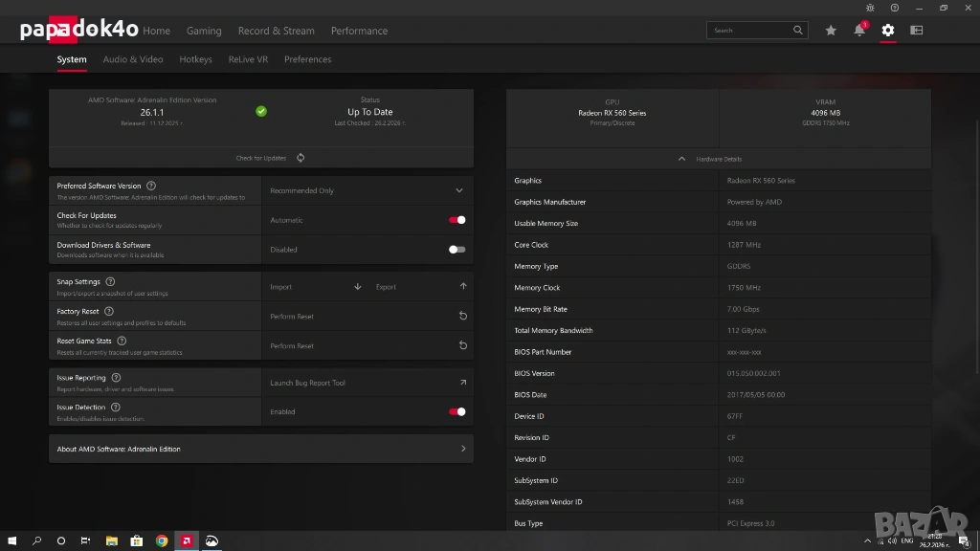This screenshot has width=980, height=551.
Task: Click the Snap Settings export arrow
Action: click(x=463, y=287)
